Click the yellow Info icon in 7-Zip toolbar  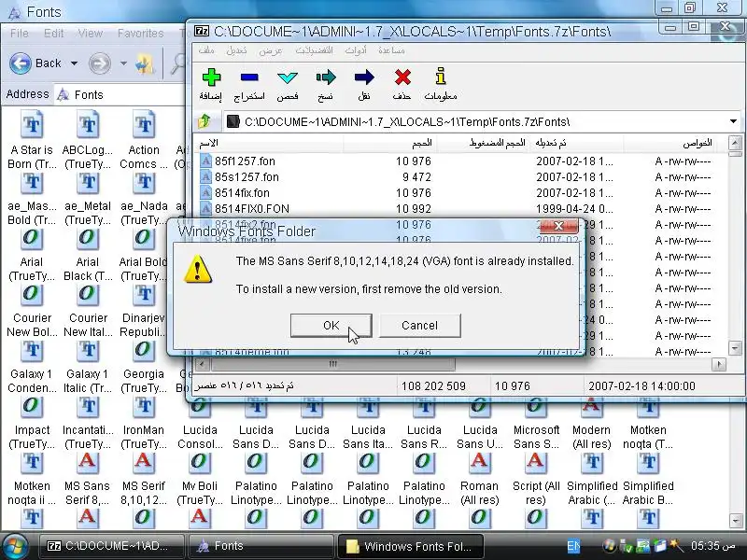(x=441, y=77)
